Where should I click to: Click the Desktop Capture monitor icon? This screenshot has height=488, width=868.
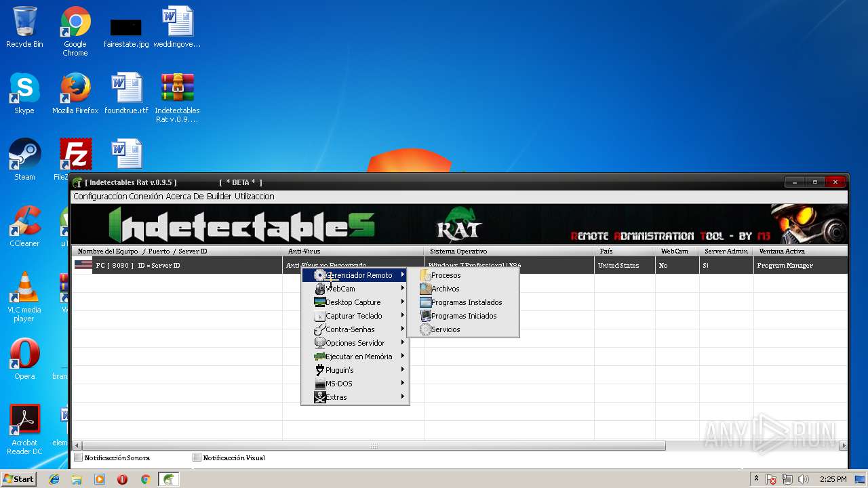point(320,302)
